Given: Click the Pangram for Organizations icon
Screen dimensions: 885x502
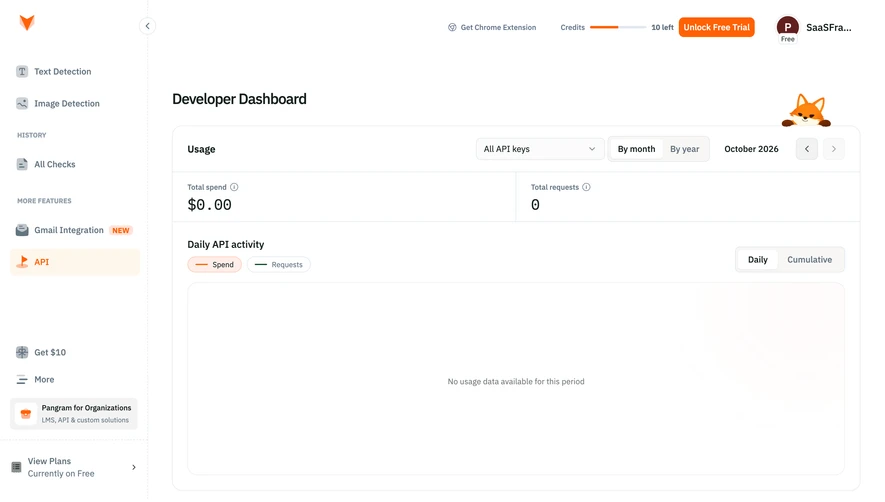Looking at the screenshot, I should coord(25,413).
